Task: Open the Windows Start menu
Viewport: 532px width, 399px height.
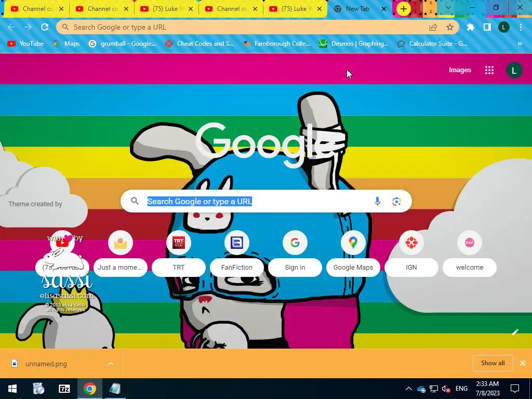Action: pos(12,389)
